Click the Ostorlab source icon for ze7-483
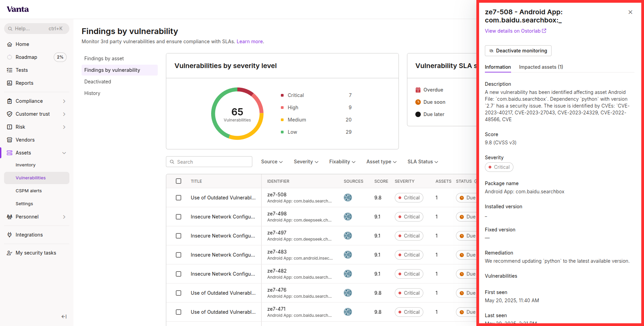Screen dimensions: 644x326 (x=348, y=255)
